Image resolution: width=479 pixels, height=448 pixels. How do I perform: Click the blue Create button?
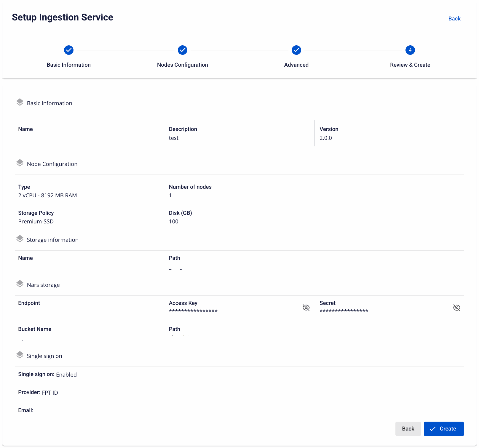(x=444, y=429)
